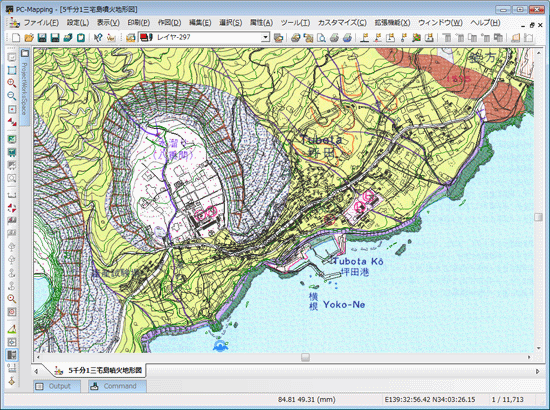The image size is (550, 410).
Task: Click the eye-in-frame view icon in sidebar
Action: click(12, 342)
